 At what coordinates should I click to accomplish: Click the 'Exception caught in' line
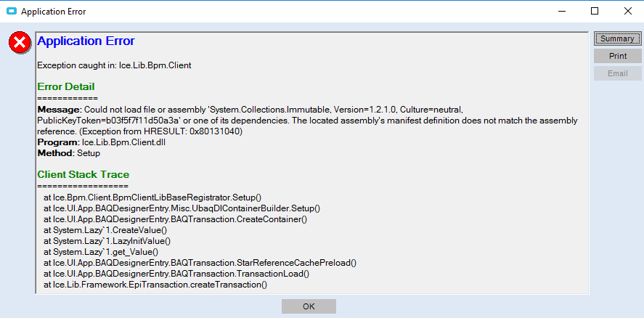click(x=114, y=65)
